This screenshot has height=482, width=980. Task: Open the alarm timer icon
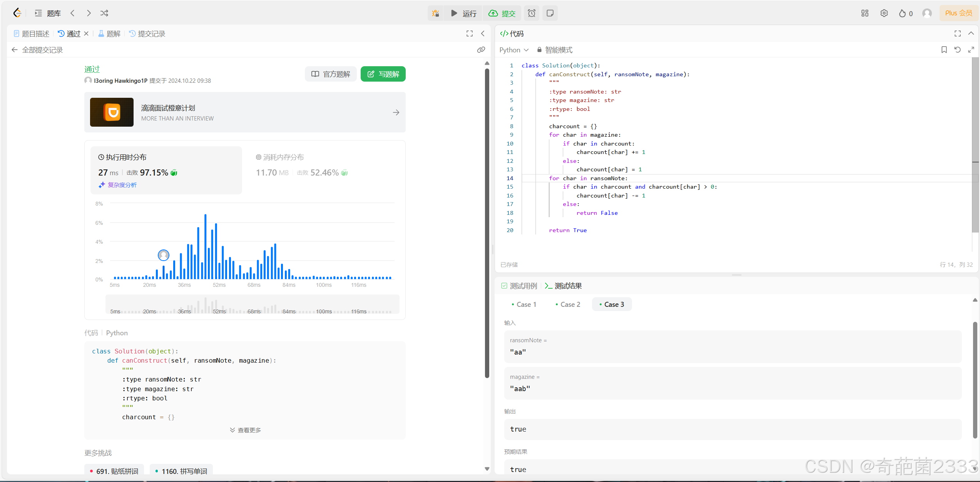click(x=531, y=13)
